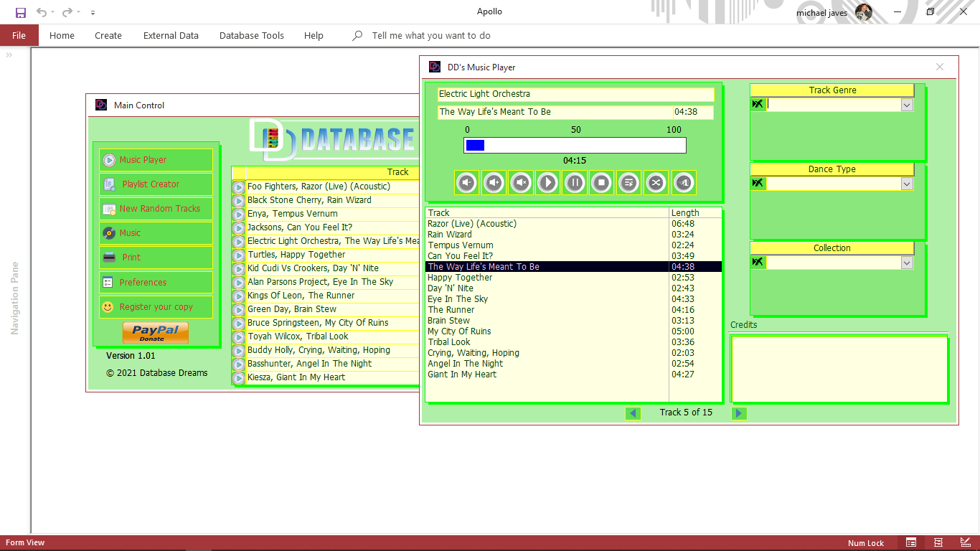Viewport: 980px width, 551px height.
Task: Select Tempus Vernum in the player track list
Action: pyautogui.click(x=574, y=245)
